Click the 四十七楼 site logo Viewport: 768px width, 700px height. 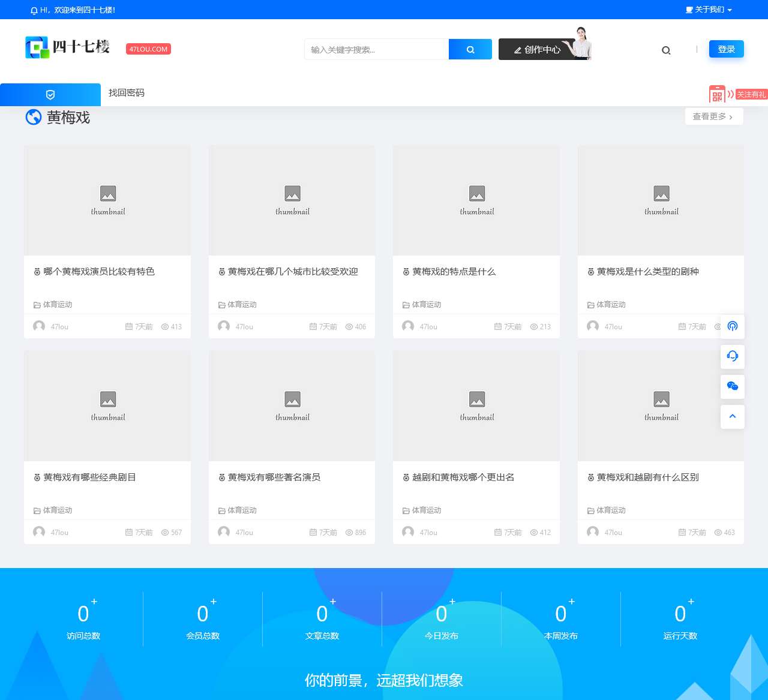tap(67, 47)
